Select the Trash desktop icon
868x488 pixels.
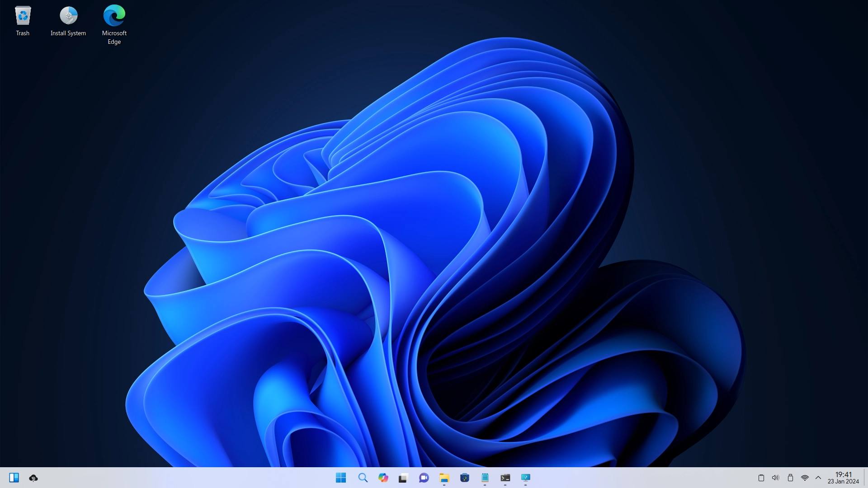pyautogui.click(x=23, y=21)
